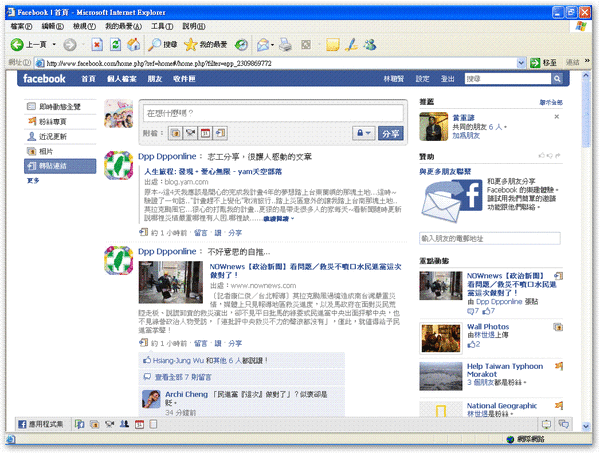Open the History toolbar icon
600x453 pixels.
241,45
